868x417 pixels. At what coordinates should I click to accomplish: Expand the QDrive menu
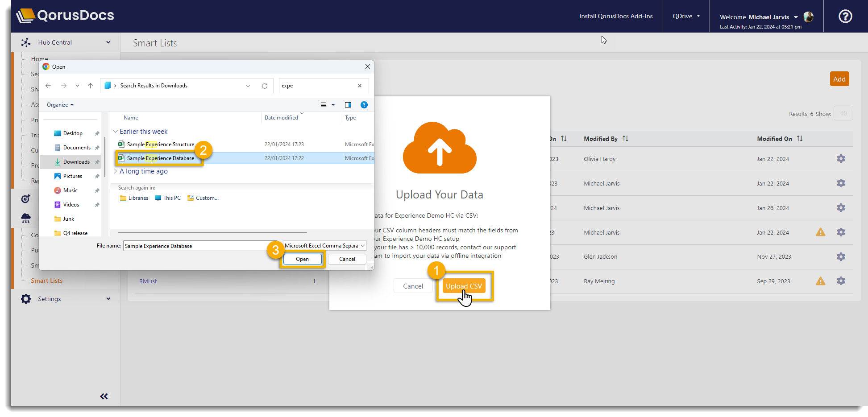pos(686,16)
